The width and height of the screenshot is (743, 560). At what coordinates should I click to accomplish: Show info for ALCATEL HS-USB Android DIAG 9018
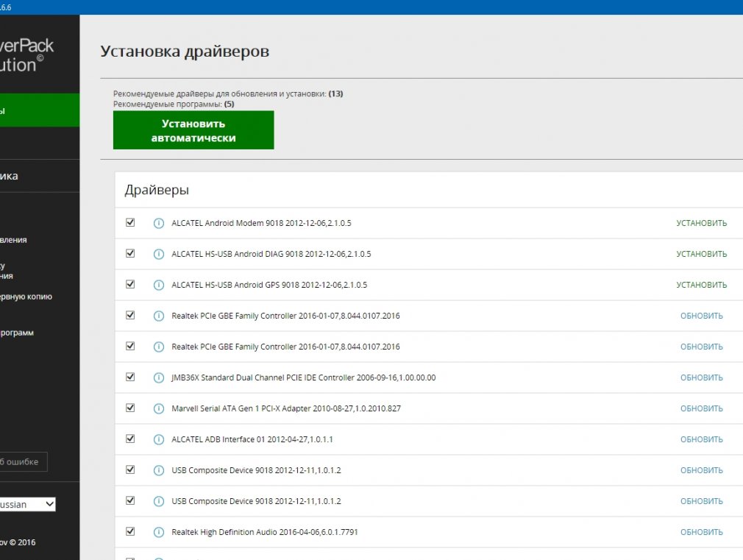click(x=159, y=254)
